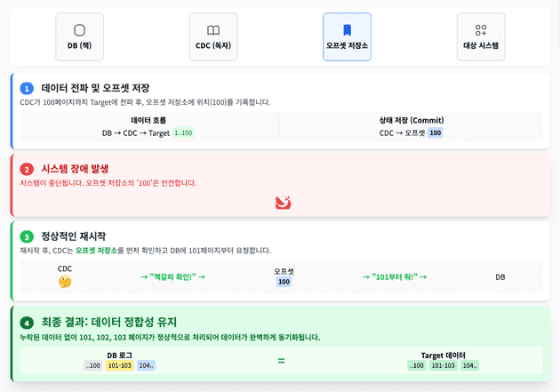Image resolution: width=560 pixels, height=392 pixels.
Task: Click the green number 3 step badge
Action: click(x=27, y=237)
